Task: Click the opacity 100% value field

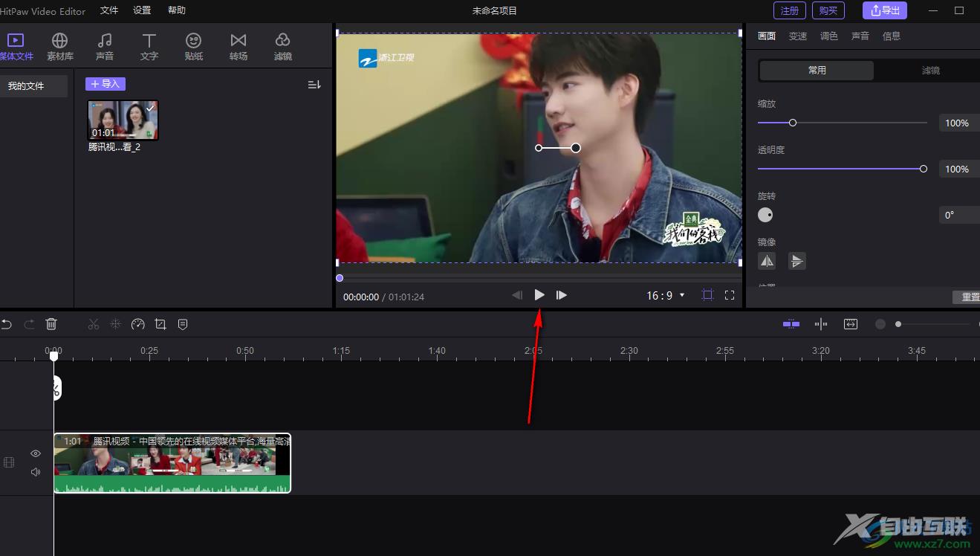Action: point(959,169)
